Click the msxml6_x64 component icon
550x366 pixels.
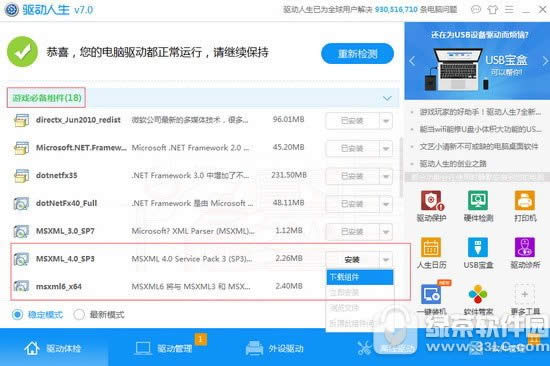pos(21,286)
